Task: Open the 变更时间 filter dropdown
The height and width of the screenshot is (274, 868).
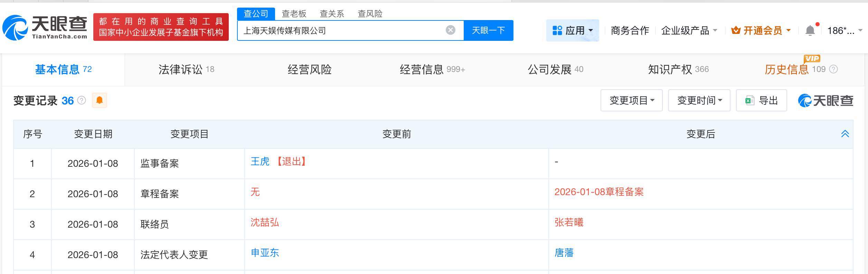Action: 699,100
